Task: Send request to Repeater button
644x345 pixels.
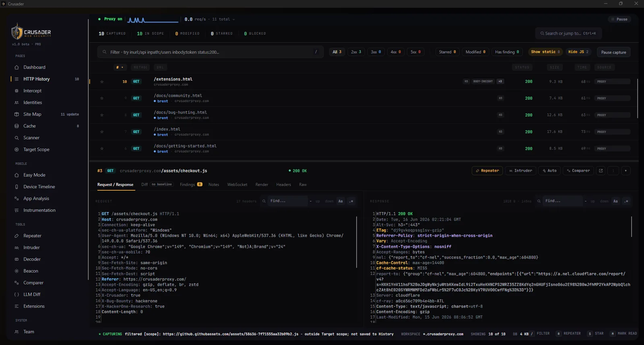Action: (x=487, y=171)
